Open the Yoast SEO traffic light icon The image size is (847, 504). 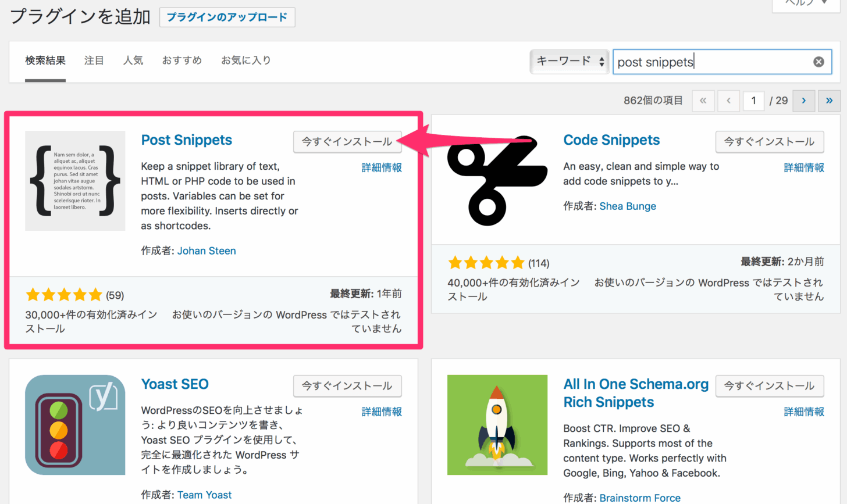click(75, 425)
